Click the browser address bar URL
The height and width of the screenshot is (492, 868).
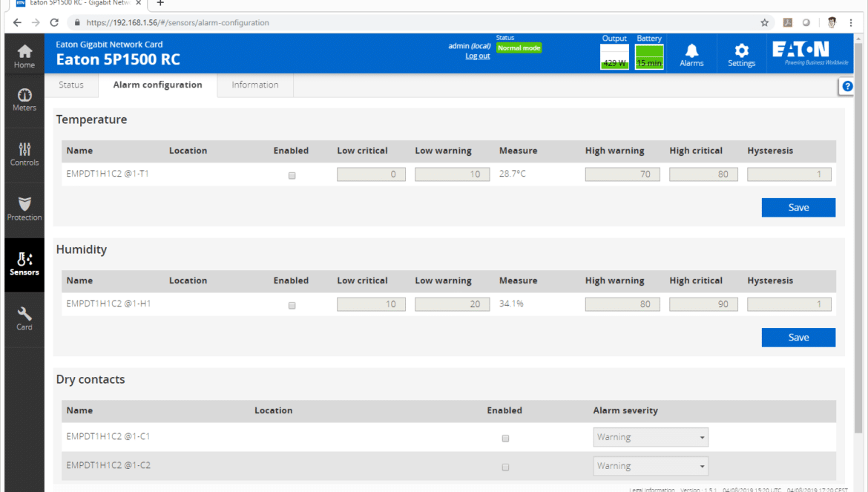178,23
